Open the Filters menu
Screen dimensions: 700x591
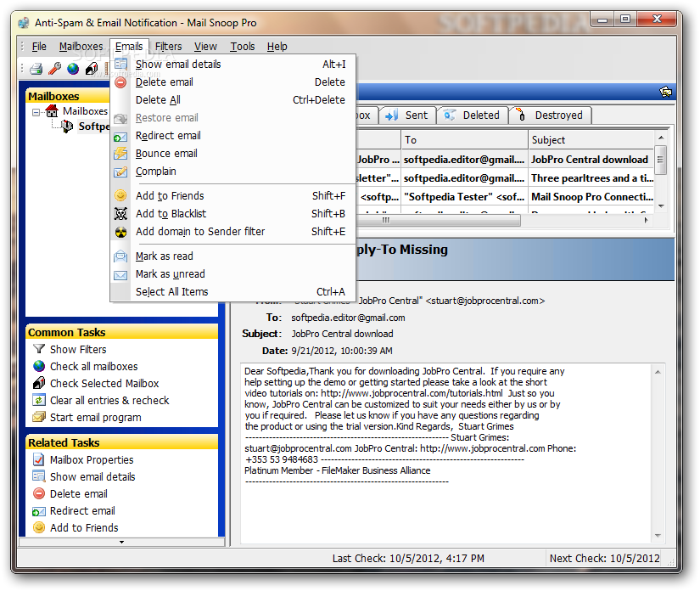point(168,47)
